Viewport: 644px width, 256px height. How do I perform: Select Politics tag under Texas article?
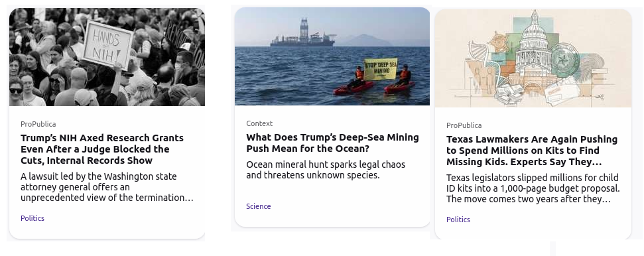[458, 220]
